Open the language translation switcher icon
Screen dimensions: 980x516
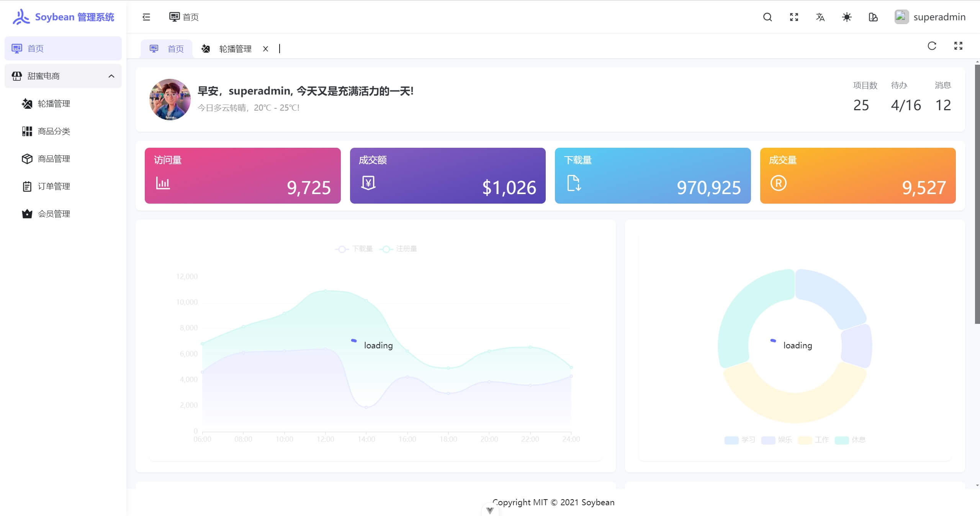click(x=820, y=17)
